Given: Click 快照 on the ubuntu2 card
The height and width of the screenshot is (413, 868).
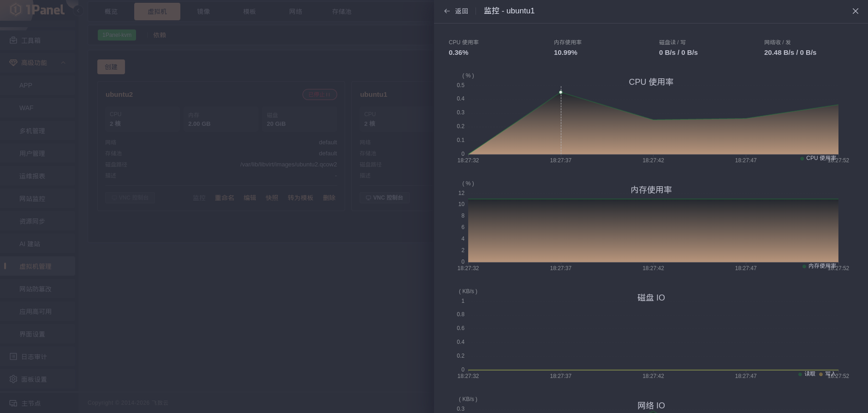Looking at the screenshot, I should tap(272, 198).
